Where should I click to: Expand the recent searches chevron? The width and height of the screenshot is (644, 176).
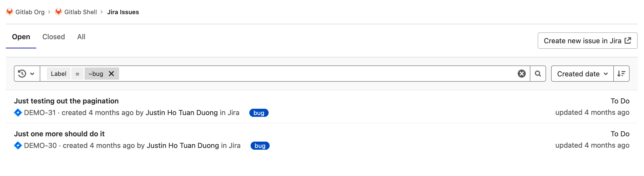32,74
